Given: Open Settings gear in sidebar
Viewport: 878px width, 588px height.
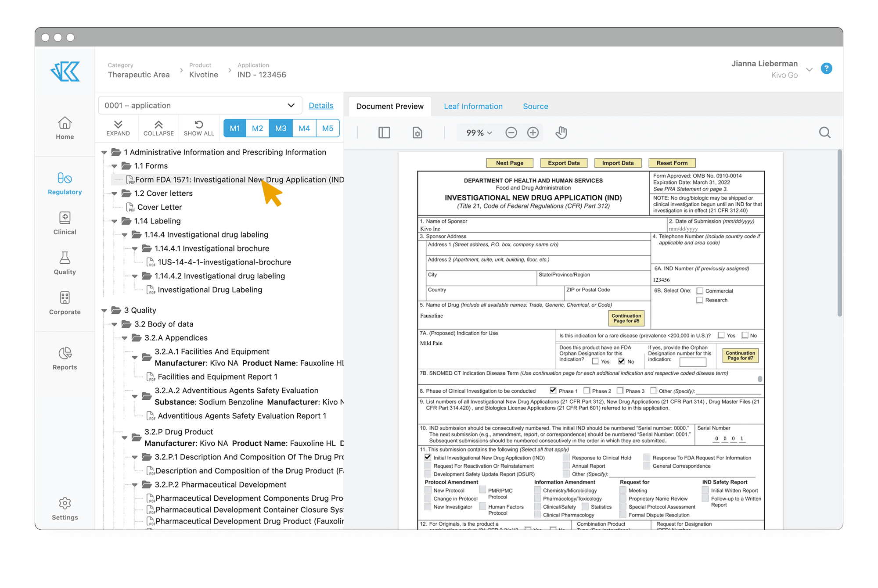Looking at the screenshot, I should tap(65, 503).
